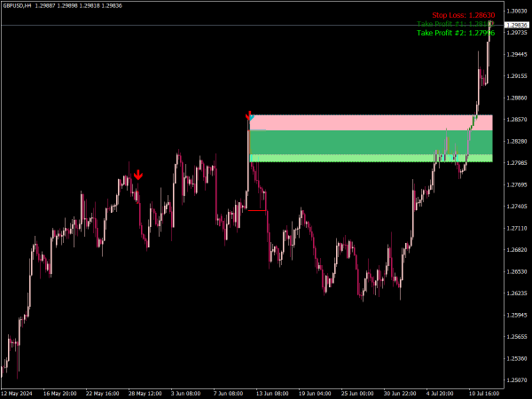Screen dimensions: 532x399
Task: Click the 22 May 16:00 time label
Action: coord(103,393)
